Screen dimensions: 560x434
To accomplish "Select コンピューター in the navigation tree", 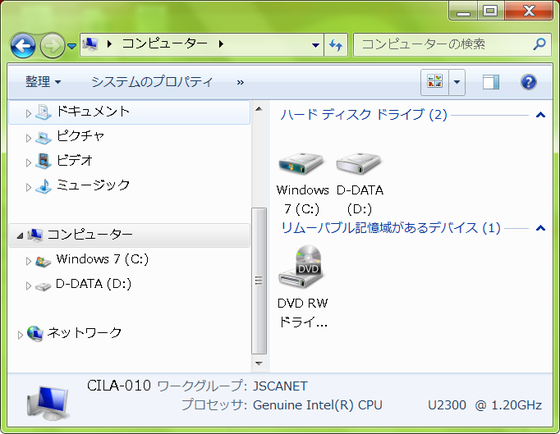I will click(x=90, y=235).
